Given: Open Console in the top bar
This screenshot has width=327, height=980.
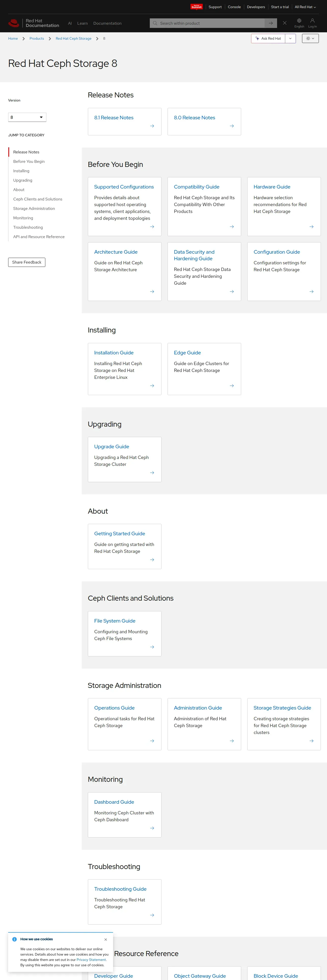Looking at the screenshot, I should [234, 7].
